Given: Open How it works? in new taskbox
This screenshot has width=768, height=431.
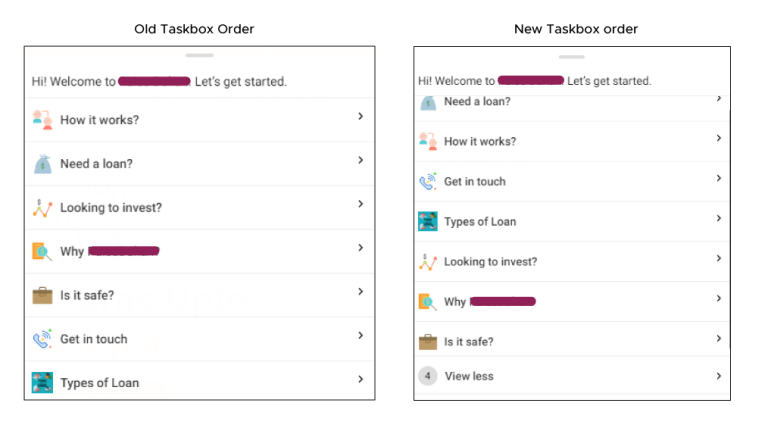Looking at the screenshot, I should click(480, 142).
